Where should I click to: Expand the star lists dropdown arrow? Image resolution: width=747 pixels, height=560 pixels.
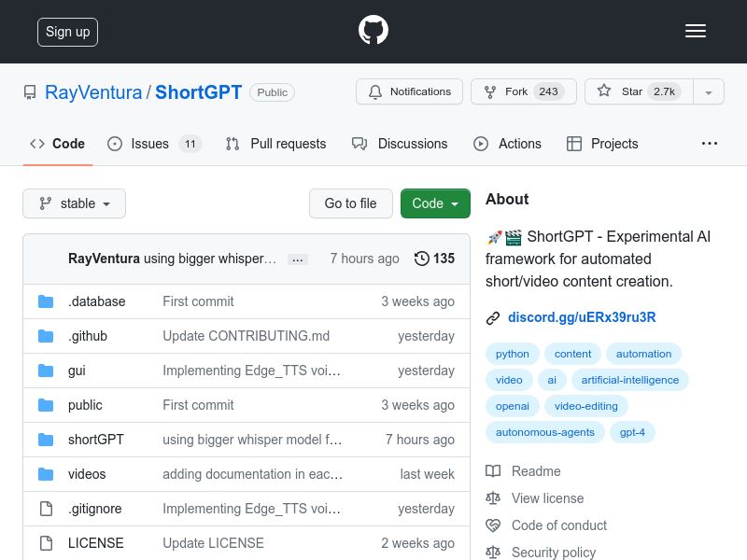pyautogui.click(x=709, y=91)
